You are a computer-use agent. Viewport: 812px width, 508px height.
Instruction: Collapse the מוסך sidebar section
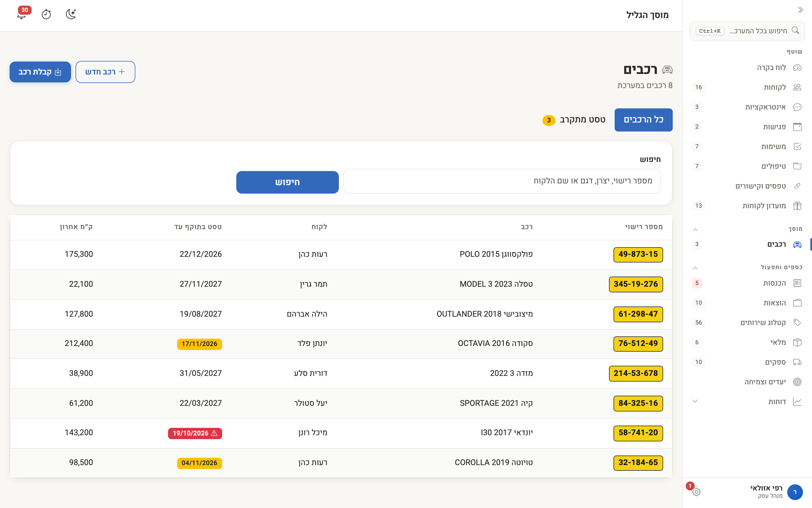695,230
